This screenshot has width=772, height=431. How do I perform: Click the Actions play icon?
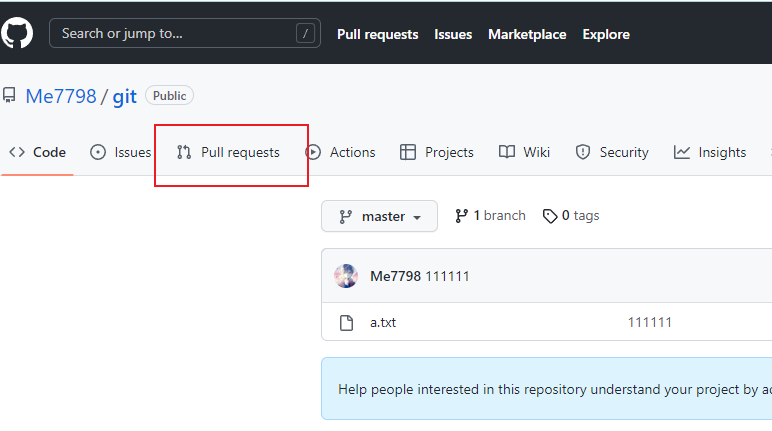313,152
